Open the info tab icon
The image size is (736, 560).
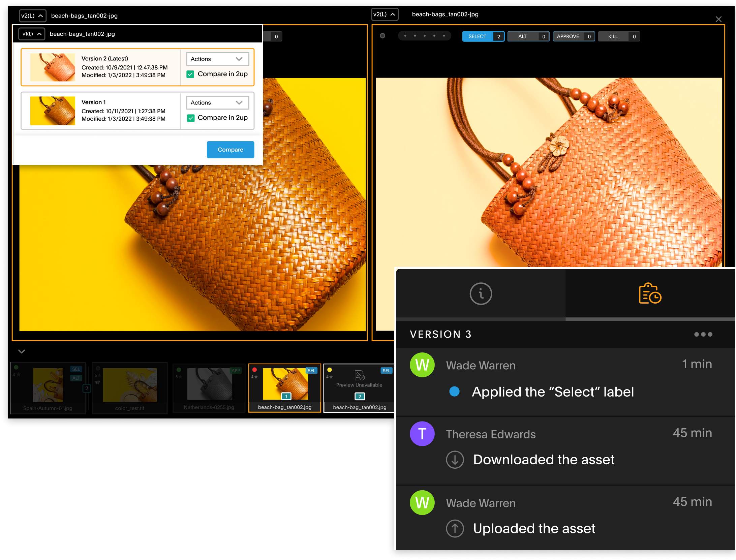(x=481, y=293)
